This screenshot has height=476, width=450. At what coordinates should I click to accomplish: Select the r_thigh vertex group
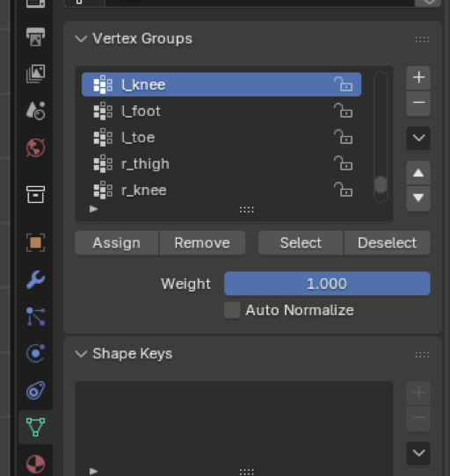click(221, 163)
